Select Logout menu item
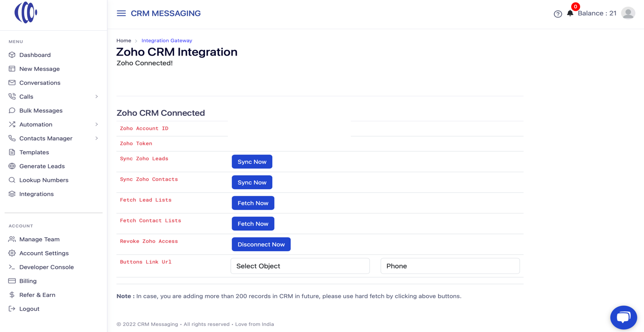 click(29, 309)
